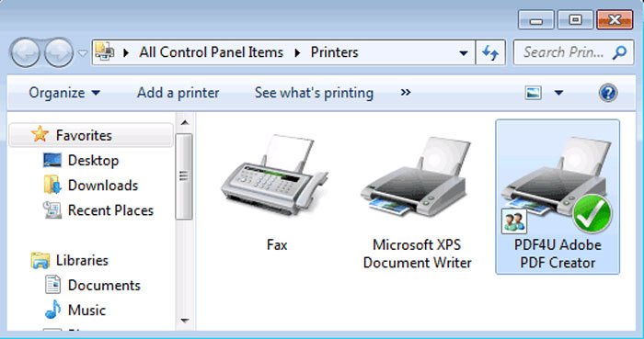Open Desktop in Favorites

click(x=93, y=160)
